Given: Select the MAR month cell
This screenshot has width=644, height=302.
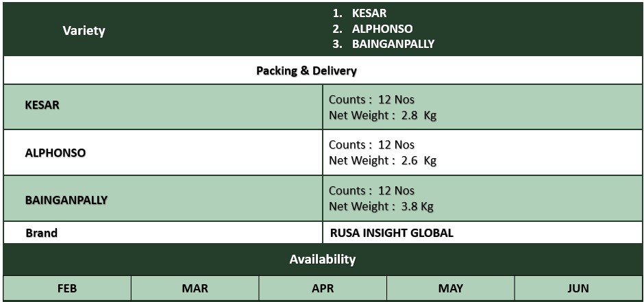Looking at the screenshot, I should [195, 288].
